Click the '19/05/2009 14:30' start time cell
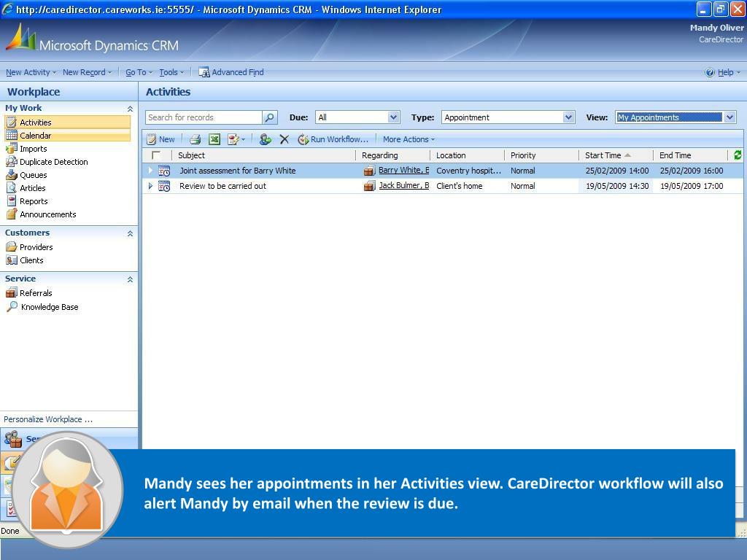This screenshot has width=747, height=560. pyautogui.click(x=617, y=186)
